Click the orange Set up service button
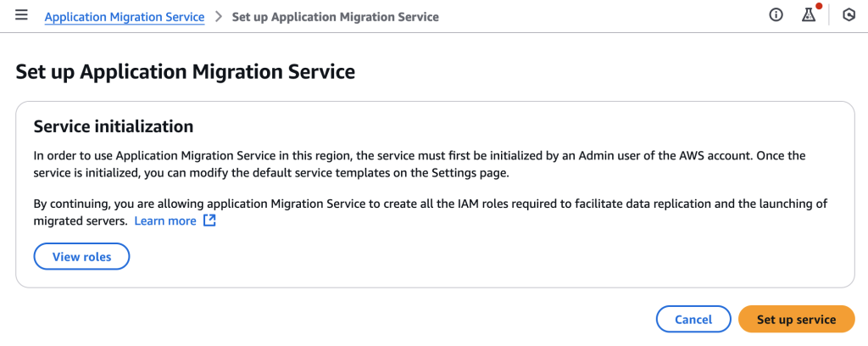 tap(796, 320)
